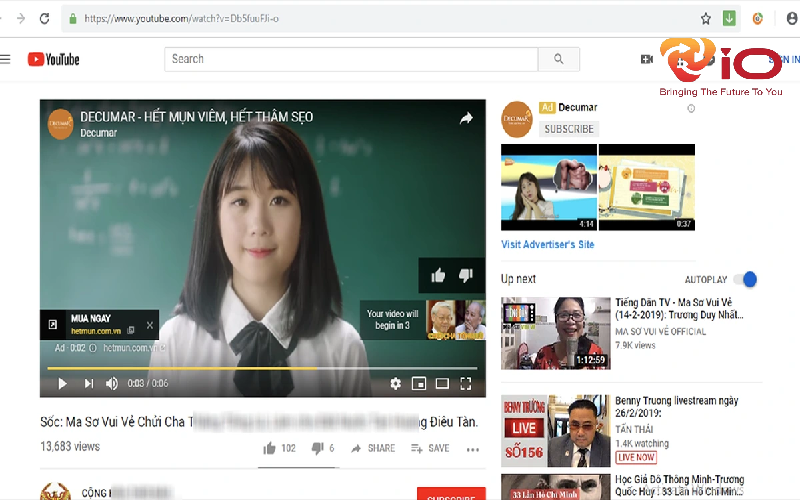Bookmark this page with the star icon

pos(706,19)
